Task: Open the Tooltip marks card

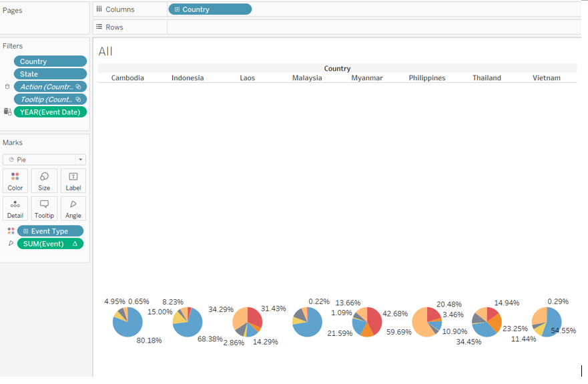Action: click(x=44, y=209)
